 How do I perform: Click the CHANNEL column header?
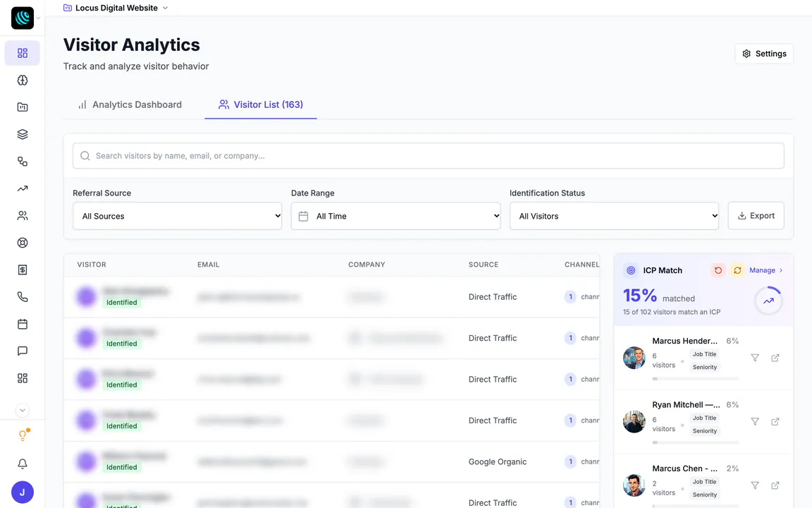pos(582,265)
